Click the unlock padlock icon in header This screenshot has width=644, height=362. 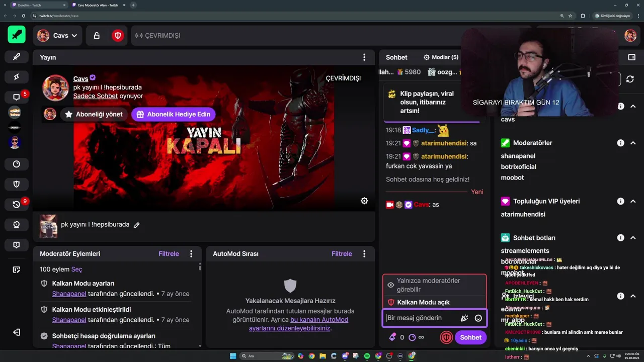click(97, 36)
